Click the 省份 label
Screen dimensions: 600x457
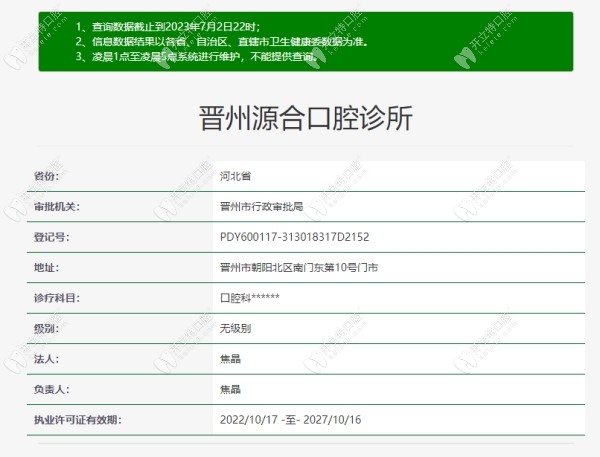[46, 176]
